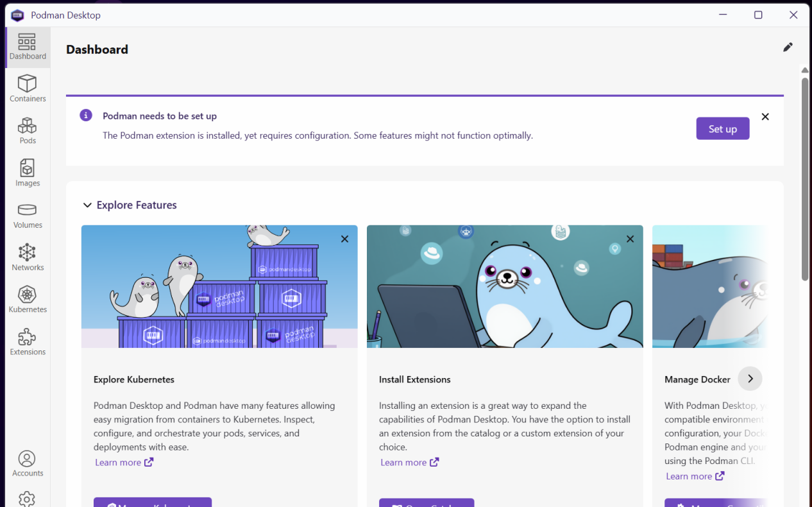Select Volumes in the navigation bar
Image resolution: width=812 pixels, height=507 pixels.
[28, 215]
